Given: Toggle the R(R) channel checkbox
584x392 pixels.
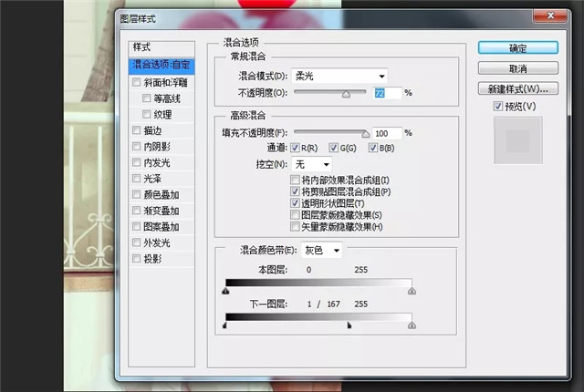Looking at the screenshot, I should pos(295,148).
